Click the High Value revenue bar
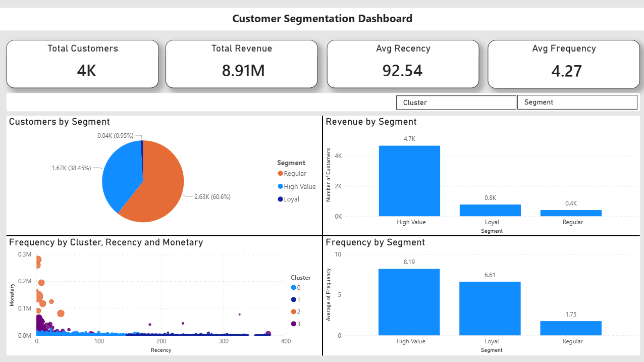644x362 pixels. [409, 181]
